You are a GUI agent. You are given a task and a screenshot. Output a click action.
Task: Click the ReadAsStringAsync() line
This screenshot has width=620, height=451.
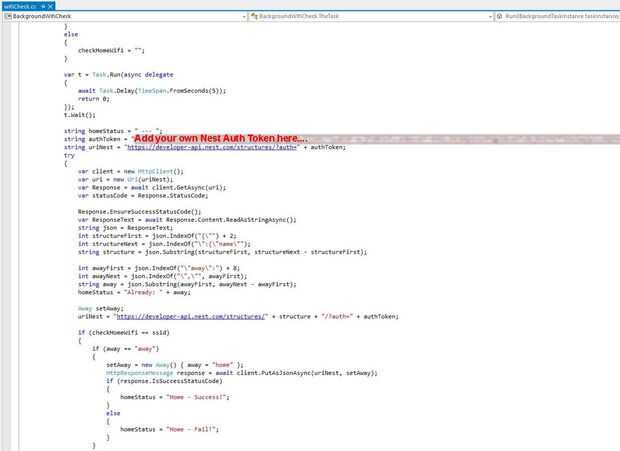pos(187,220)
